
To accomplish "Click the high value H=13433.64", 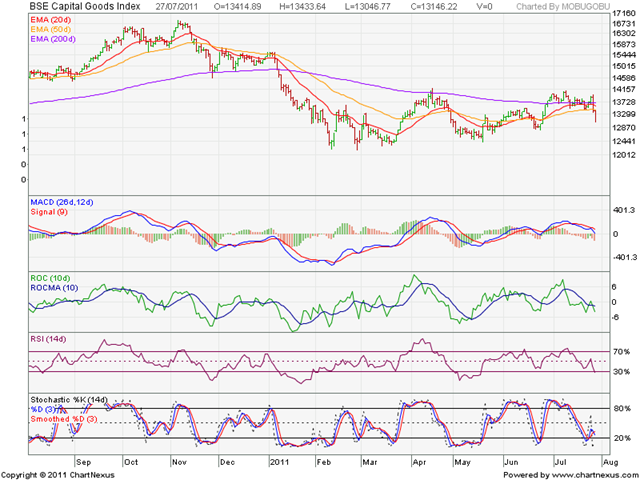I will coord(303,7).
